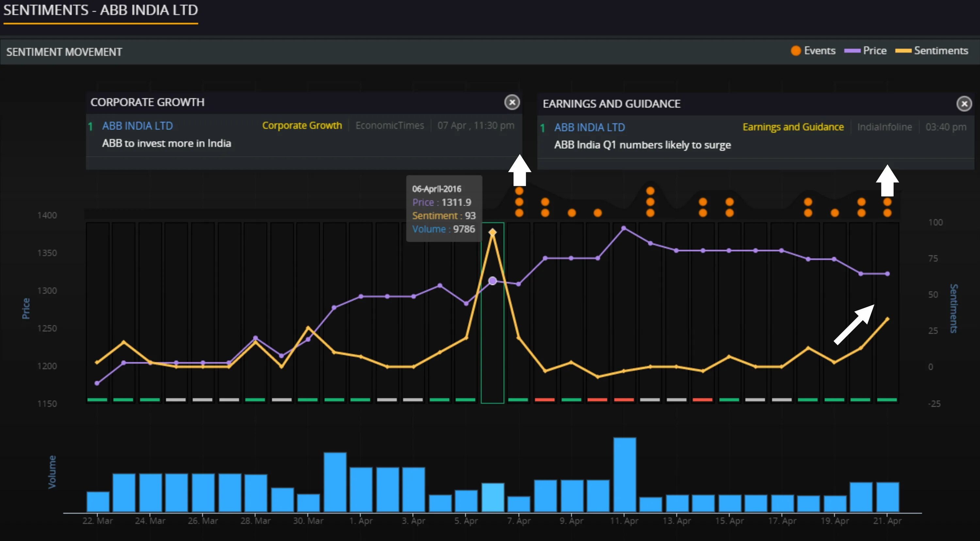980x541 pixels.
Task: Click the '11. Apr' x-axis date label
Action: [x=624, y=521]
